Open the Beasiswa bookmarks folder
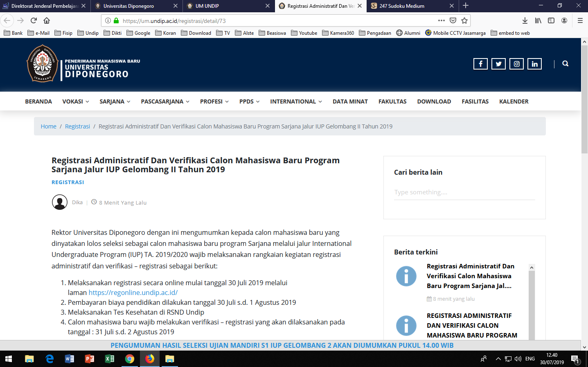The height and width of the screenshot is (367, 588). (273, 33)
